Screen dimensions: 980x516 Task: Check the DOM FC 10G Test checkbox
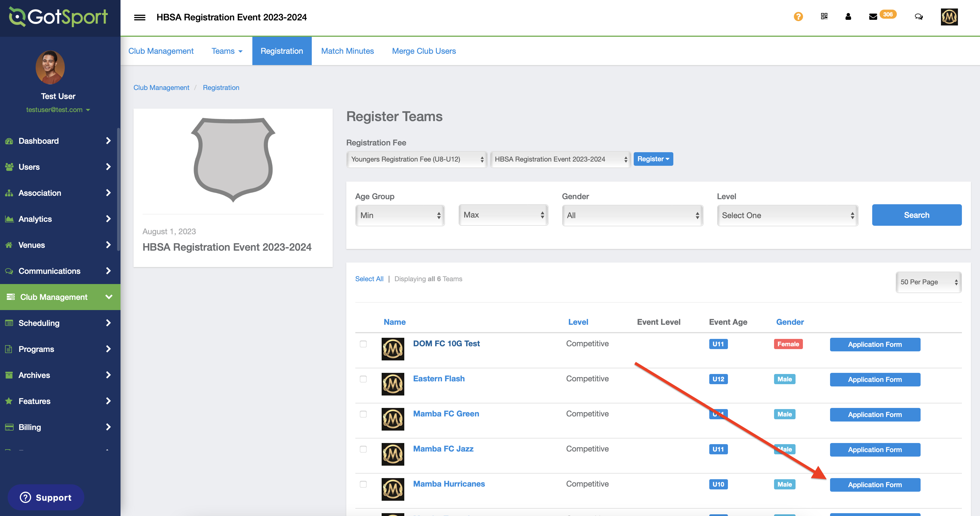point(363,344)
